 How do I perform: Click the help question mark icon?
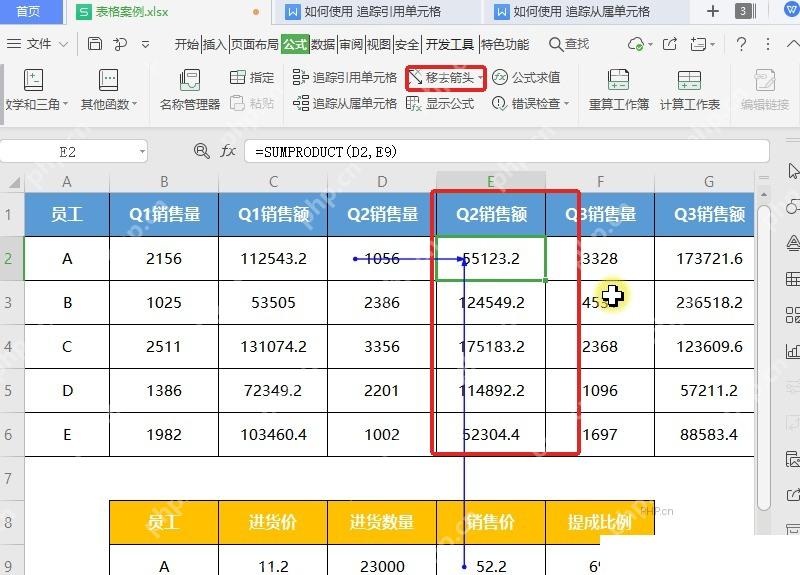coord(741,44)
